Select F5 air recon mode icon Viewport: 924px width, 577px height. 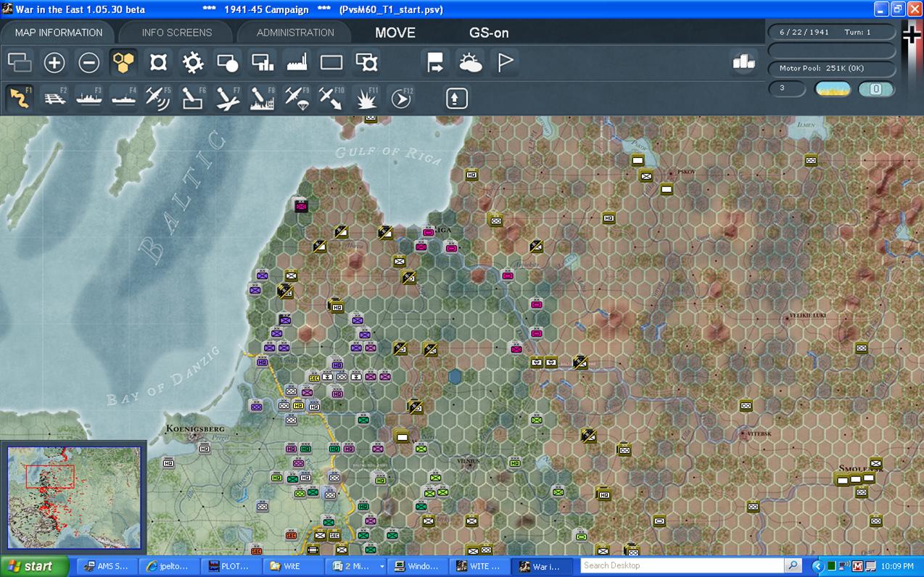pos(158,98)
